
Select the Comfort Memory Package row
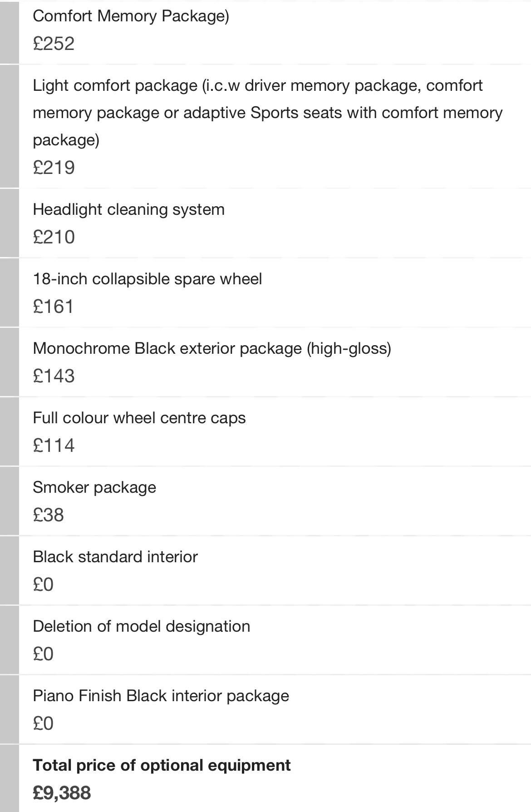coord(275,32)
